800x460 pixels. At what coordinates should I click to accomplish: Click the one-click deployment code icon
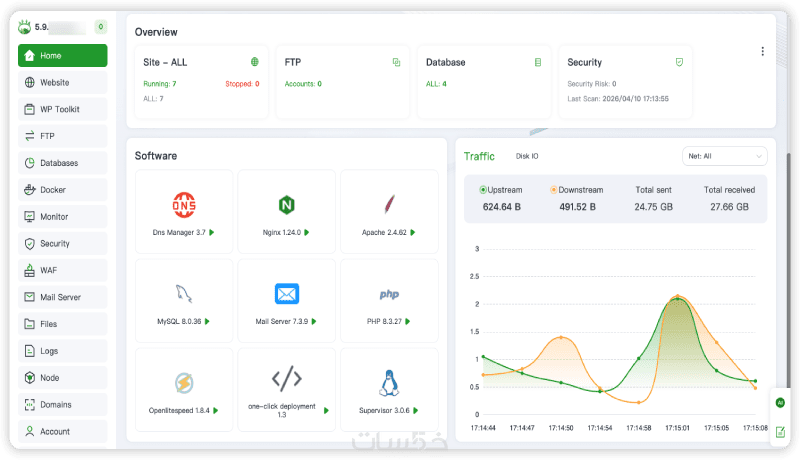pyautogui.click(x=287, y=378)
